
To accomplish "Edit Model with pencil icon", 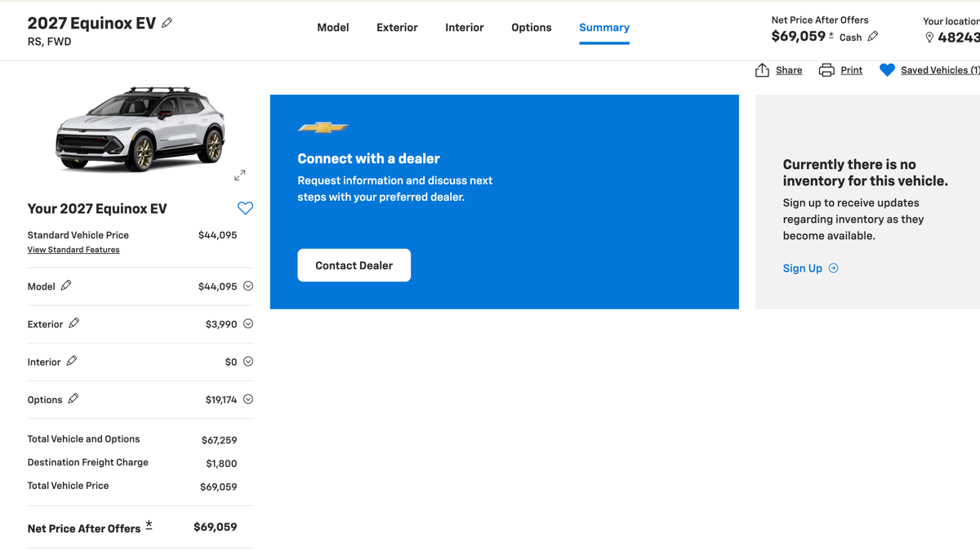I will (66, 285).
